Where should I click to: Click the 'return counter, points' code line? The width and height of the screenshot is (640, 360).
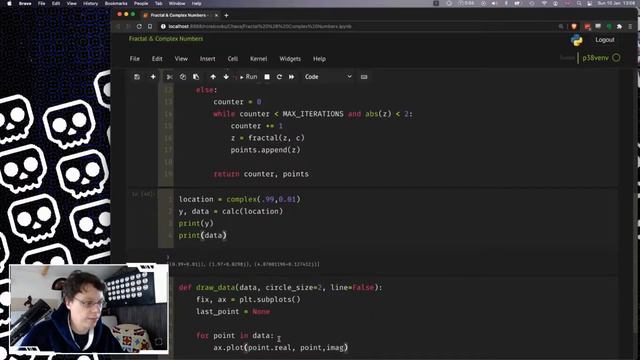[261, 174]
